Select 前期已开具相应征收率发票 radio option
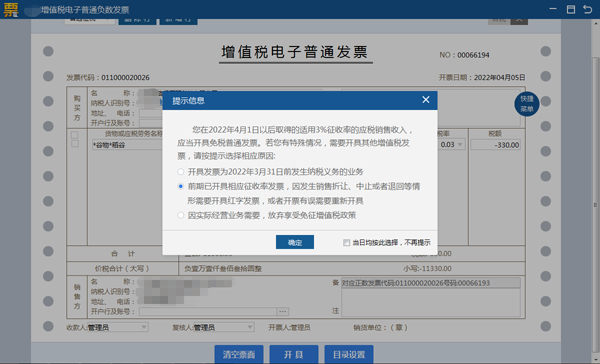The height and width of the screenshot is (364, 600). click(x=181, y=186)
